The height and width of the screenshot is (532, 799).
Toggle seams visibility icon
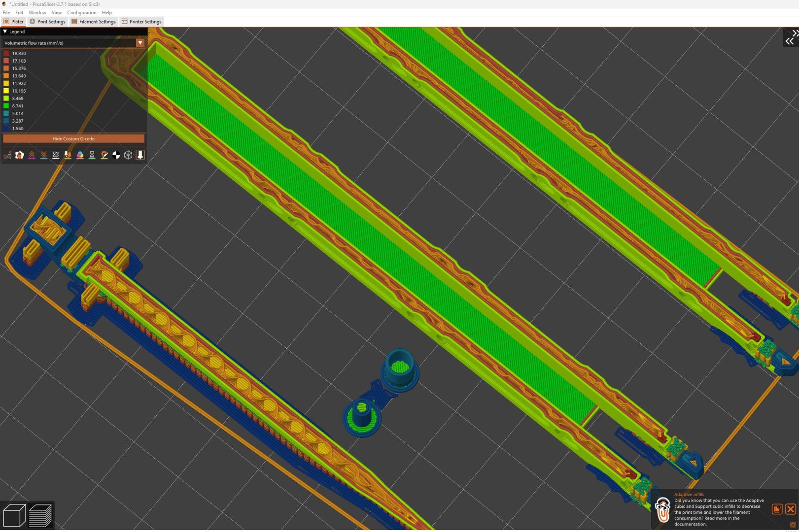point(56,155)
